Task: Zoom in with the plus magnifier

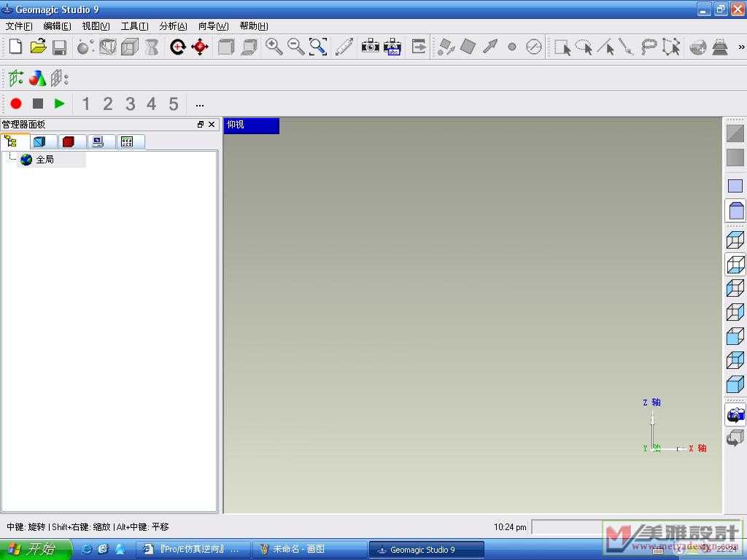Action: (x=274, y=47)
